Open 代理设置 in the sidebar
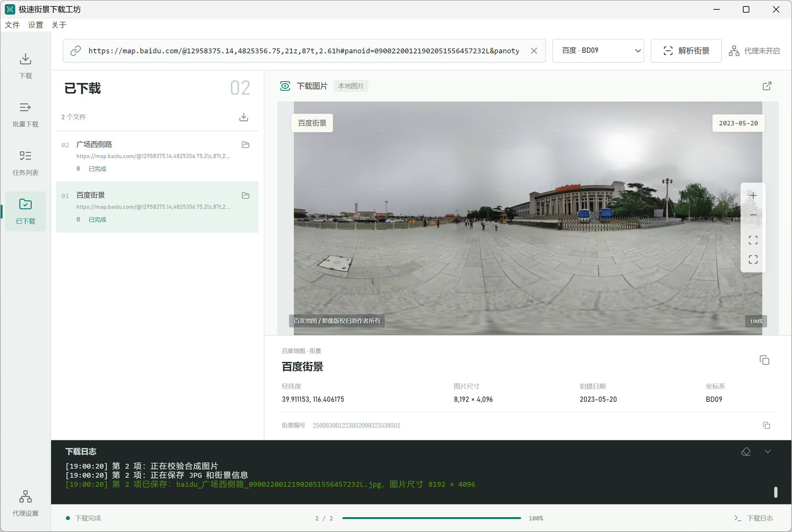The height and width of the screenshot is (532, 792). (26, 504)
